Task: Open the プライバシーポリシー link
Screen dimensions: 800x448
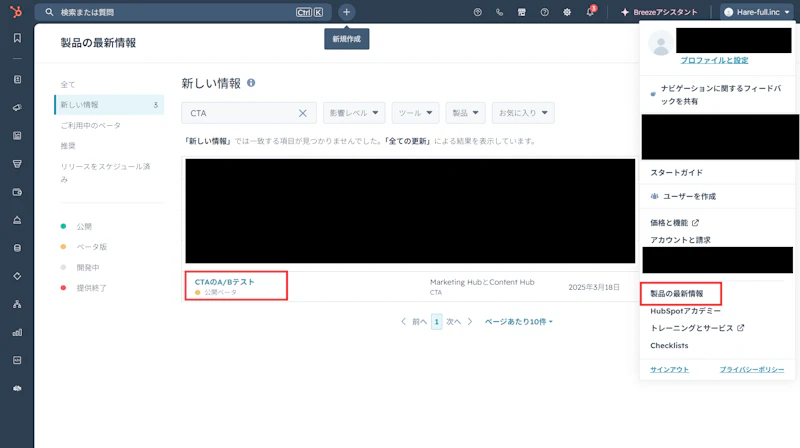Action: point(752,369)
